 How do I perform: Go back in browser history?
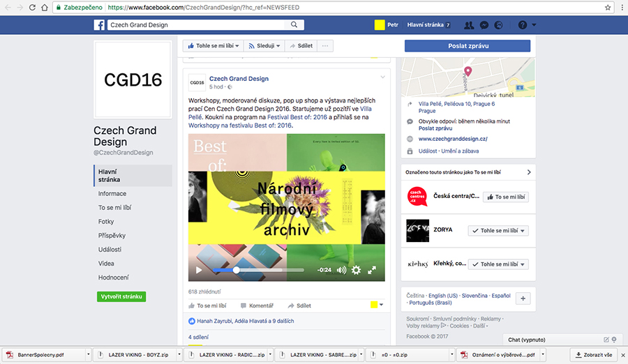[x=8, y=7]
